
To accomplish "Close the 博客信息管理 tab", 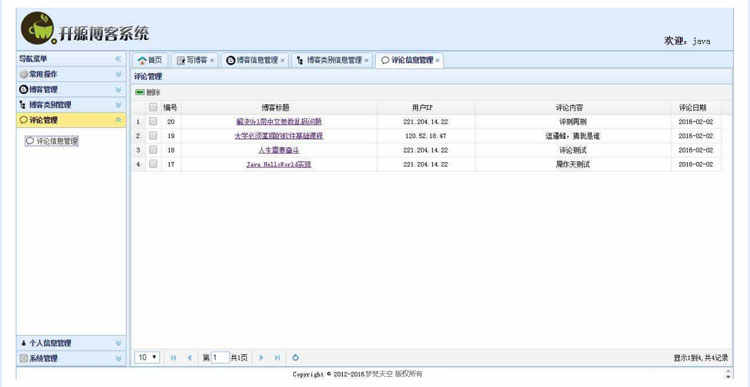I will 282,61.
